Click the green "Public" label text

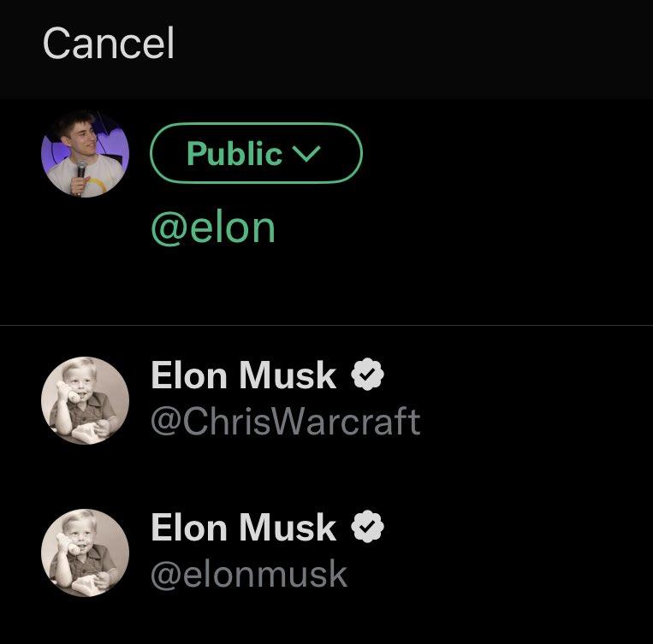click(x=234, y=154)
